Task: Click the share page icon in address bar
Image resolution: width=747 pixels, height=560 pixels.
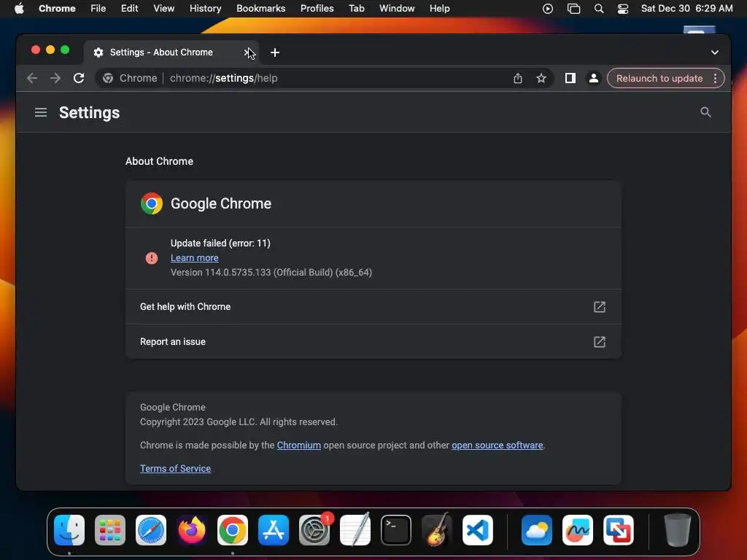Action: pyautogui.click(x=518, y=78)
